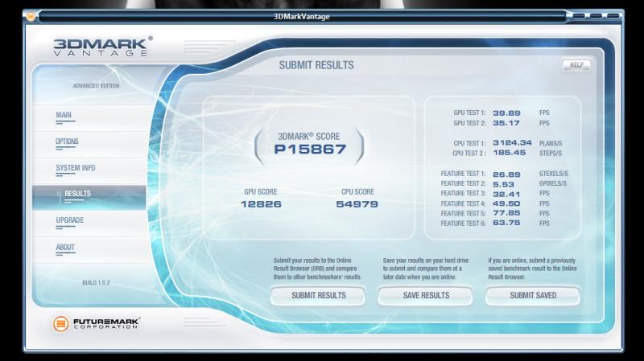Viewport: 644px width, 361px height.
Task: Click the Submit Results page heading
Action: 316,65
